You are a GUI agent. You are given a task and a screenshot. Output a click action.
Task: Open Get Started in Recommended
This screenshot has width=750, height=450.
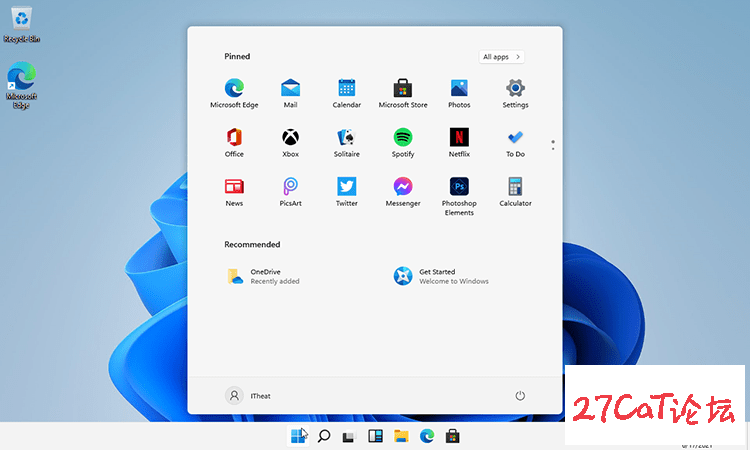[441, 276]
